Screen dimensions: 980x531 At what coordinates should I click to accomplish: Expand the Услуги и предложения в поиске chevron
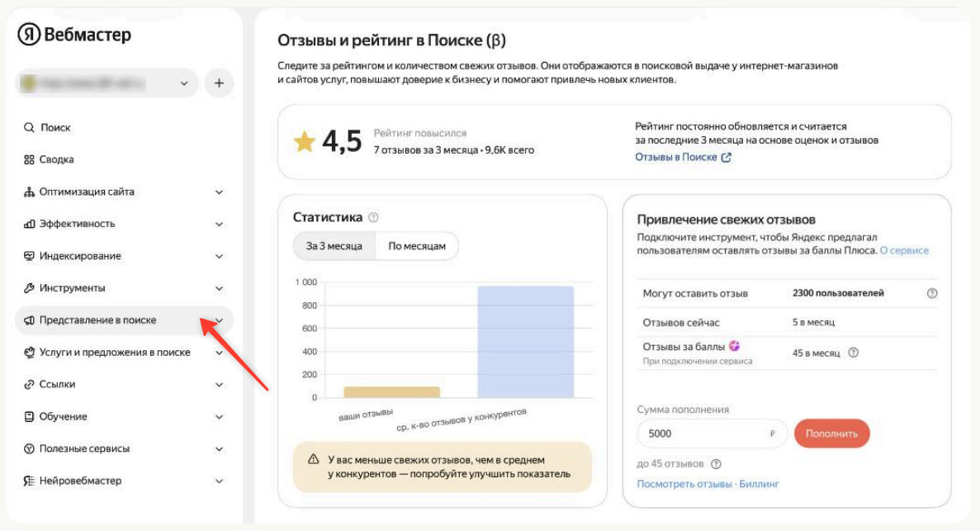pyautogui.click(x=220, y=353)
